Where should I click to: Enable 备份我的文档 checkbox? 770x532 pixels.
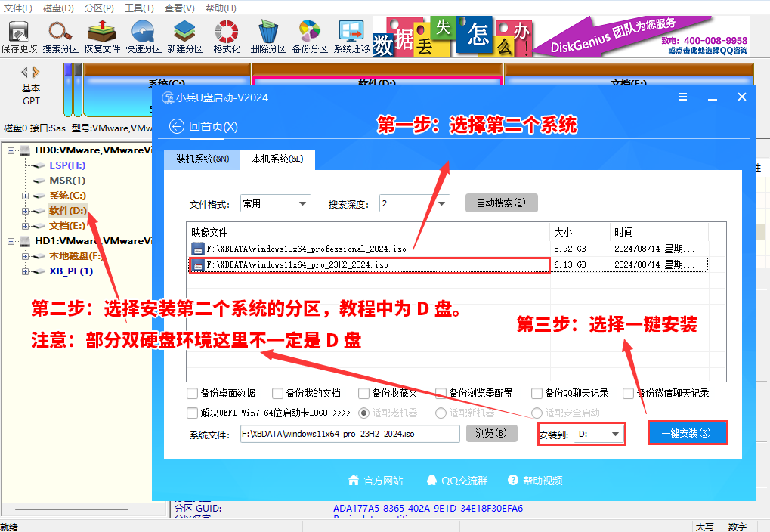pyautogui.click(x=277, y=394)
